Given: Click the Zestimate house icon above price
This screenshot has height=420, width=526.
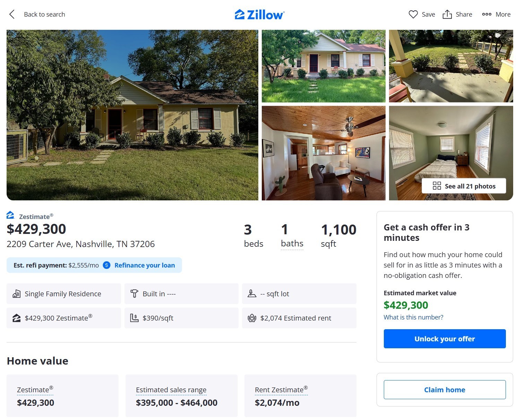Looking at the screenshot, I should click(10, 215).
